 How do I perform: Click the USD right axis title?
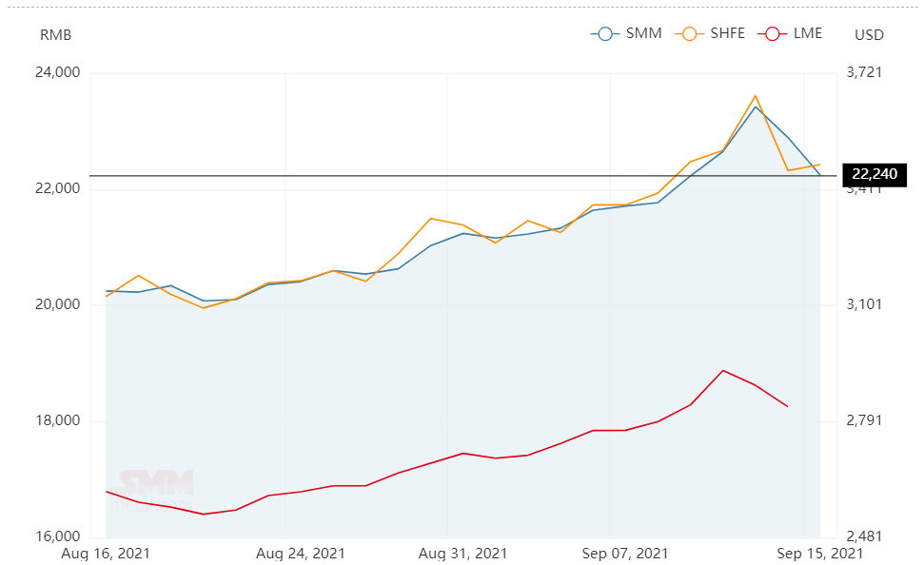pyautogui.click(x=869, y=35)
